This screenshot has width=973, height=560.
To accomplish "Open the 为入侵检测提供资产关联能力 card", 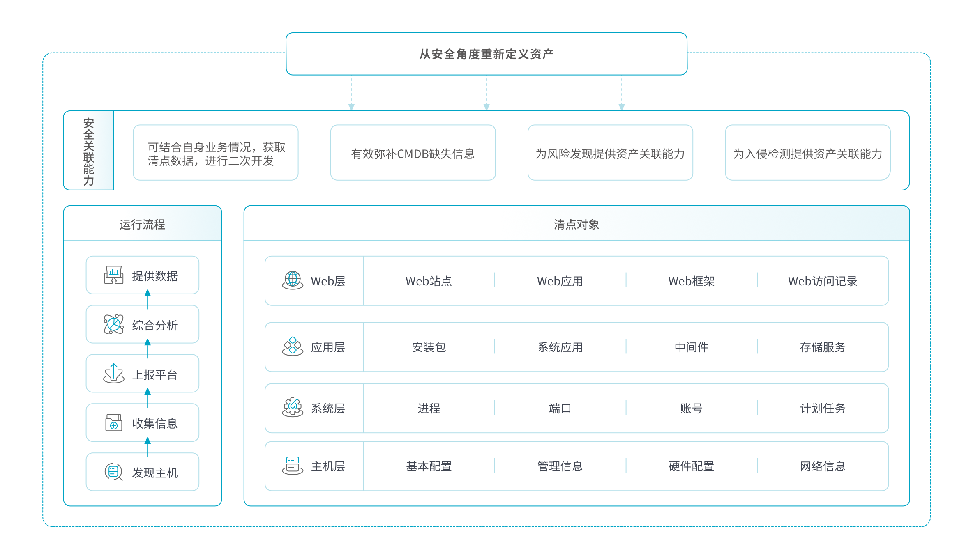I will 808,154.
